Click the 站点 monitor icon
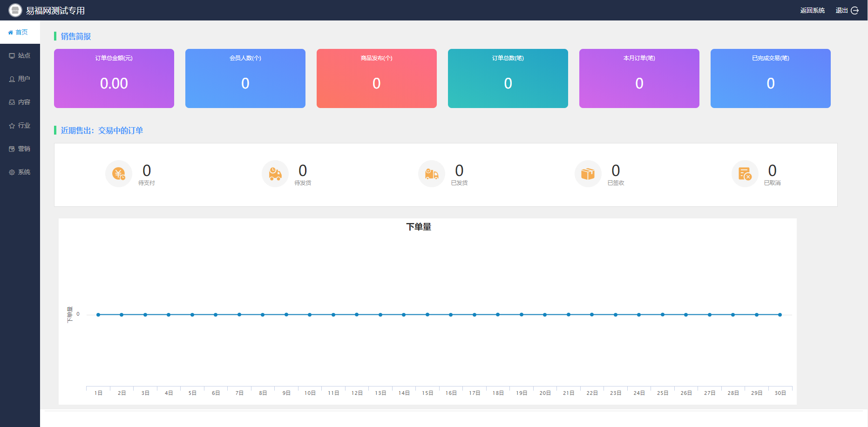 pyautogui.click(x=12, y=56)
